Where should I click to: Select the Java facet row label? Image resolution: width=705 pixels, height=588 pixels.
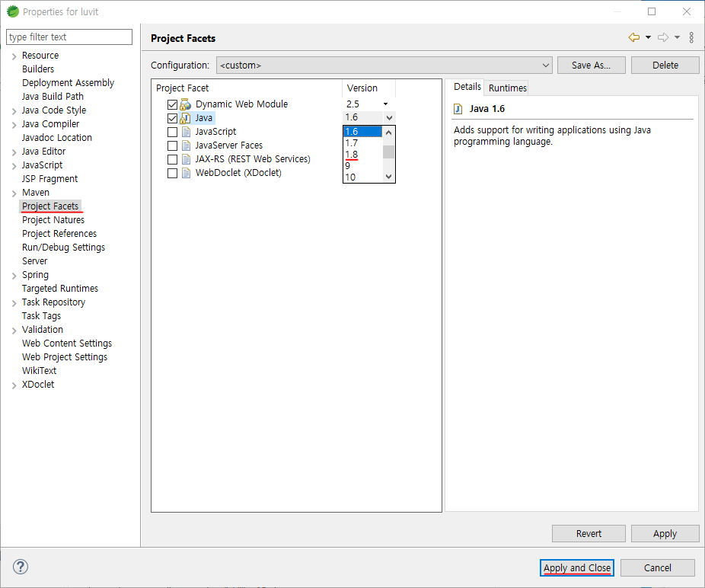coord(204,118)
